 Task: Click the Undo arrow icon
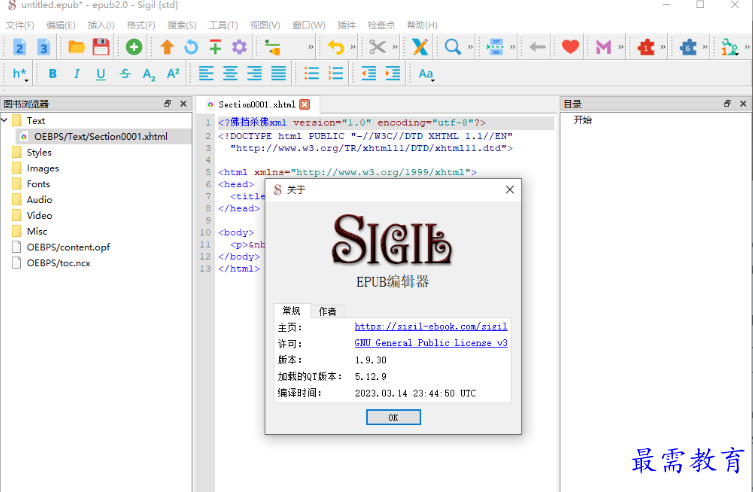(x=336, y=46)
